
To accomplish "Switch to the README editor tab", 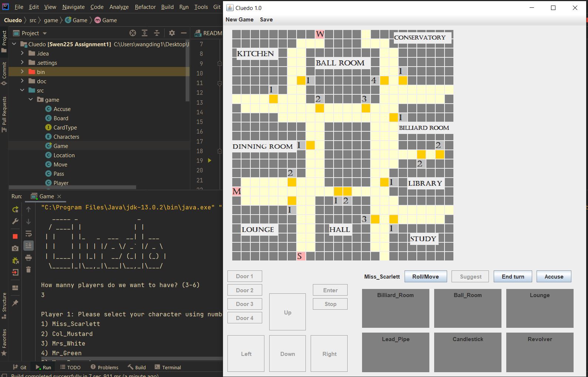I will point(208,33).
